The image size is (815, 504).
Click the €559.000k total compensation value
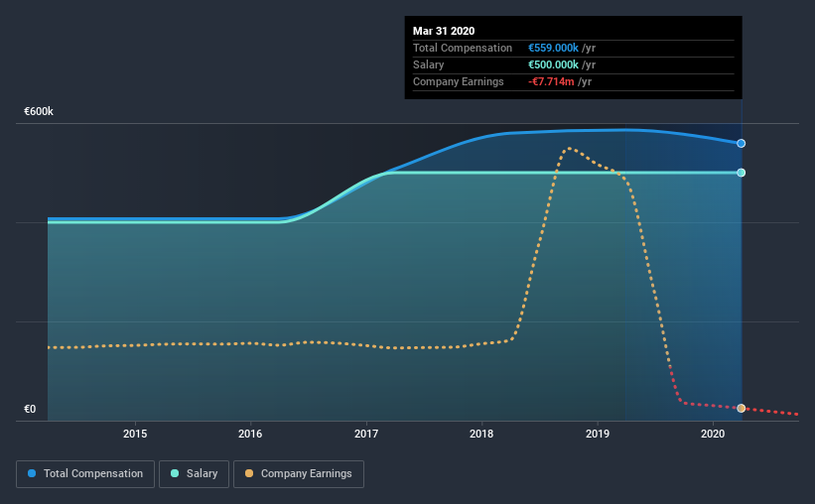[x=554, y=48]
